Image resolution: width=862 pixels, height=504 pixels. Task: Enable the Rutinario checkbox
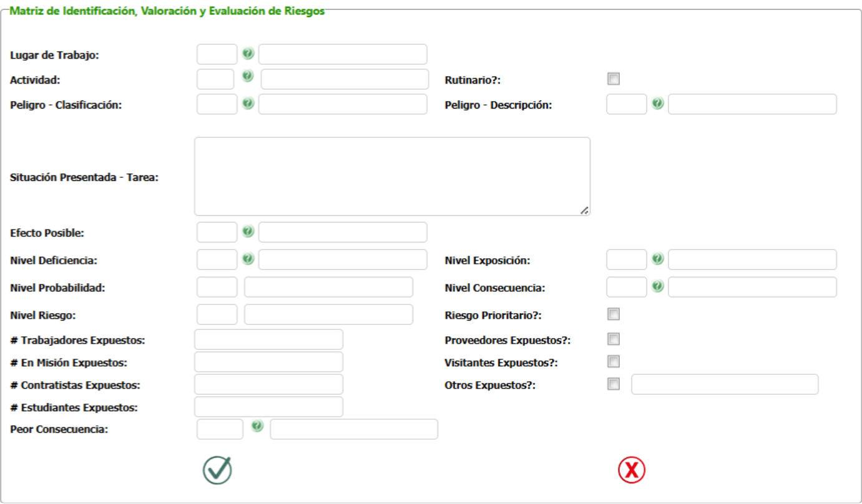614,79
